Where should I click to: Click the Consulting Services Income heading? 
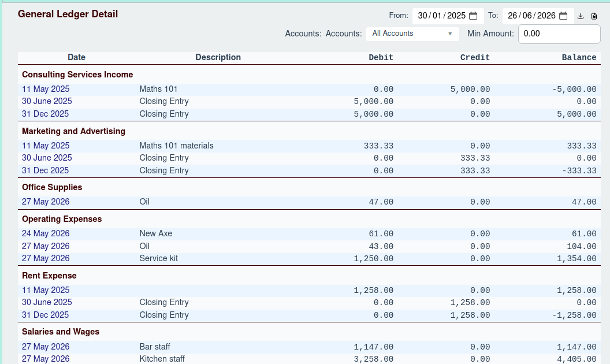[x=77, y=75]
